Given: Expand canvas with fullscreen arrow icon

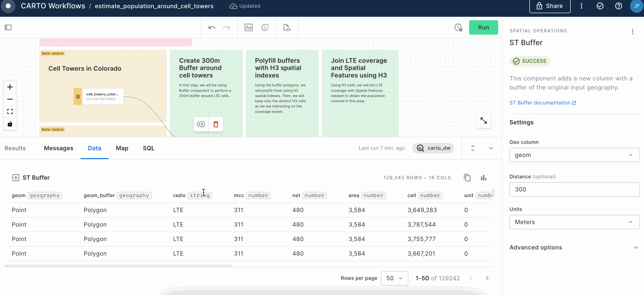Looking at the screenshot, I should coord(483,120).
